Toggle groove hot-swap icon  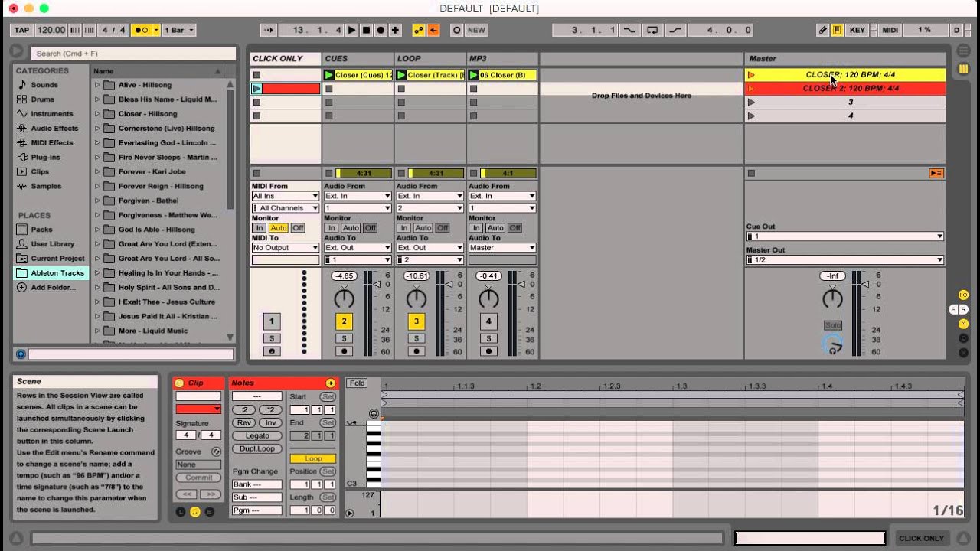[x=216, y=452]
